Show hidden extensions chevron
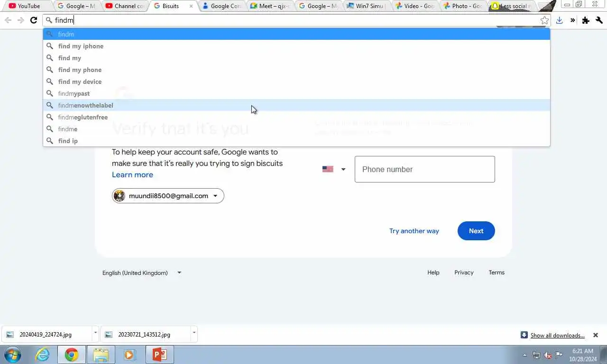This screenshot has width=607, height=364. click(572, 20)
